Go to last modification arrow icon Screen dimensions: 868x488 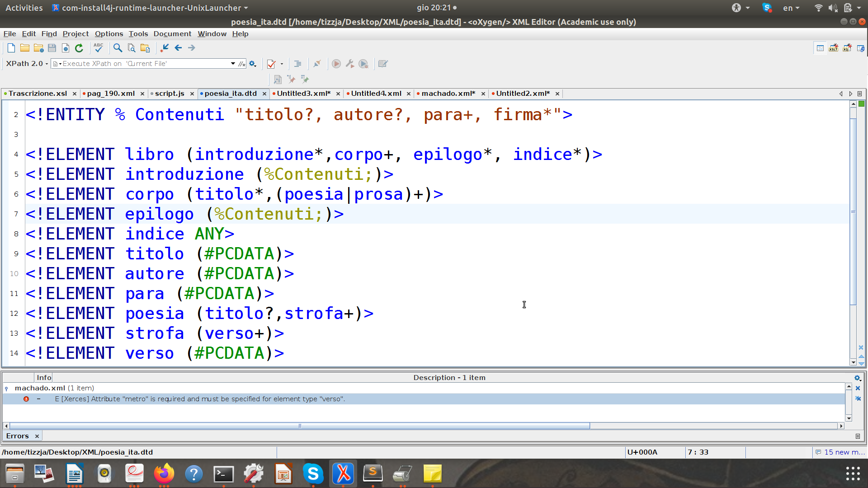tap(165, 48)
